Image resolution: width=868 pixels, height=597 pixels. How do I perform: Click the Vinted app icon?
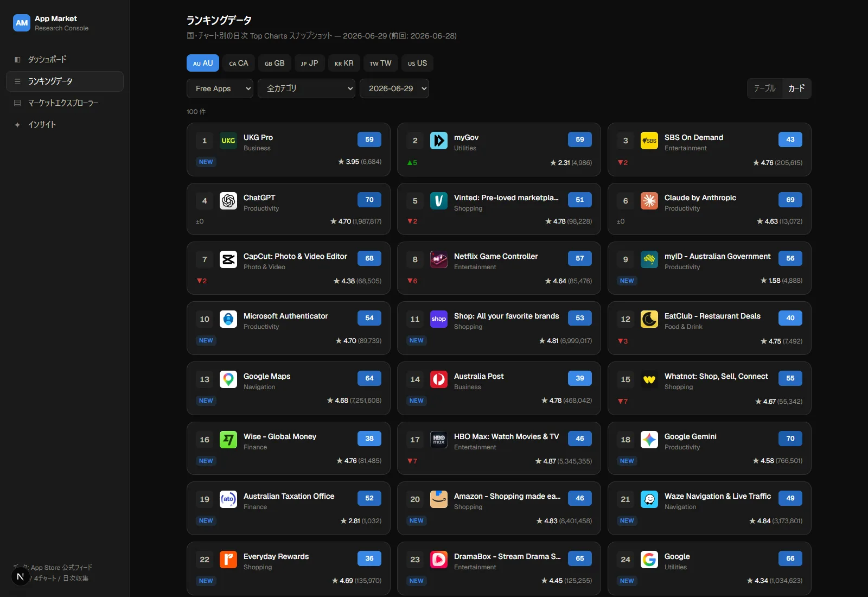click(439, 201)
